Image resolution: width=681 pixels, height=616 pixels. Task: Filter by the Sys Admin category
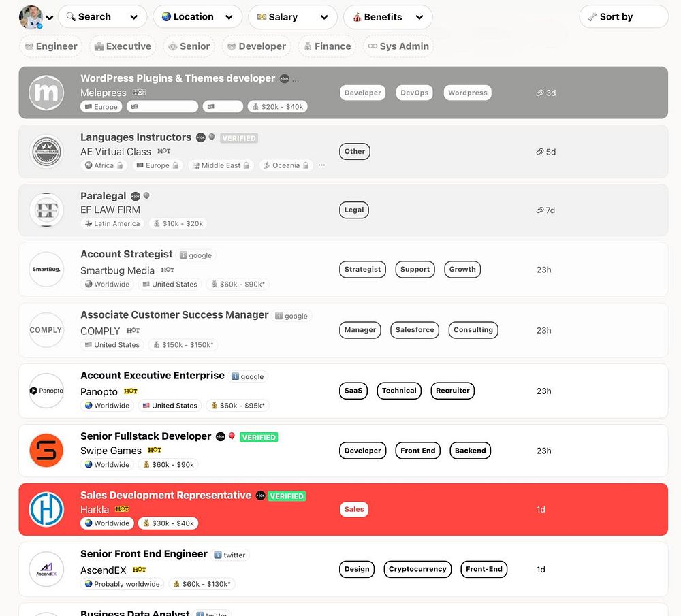(398, 46)
